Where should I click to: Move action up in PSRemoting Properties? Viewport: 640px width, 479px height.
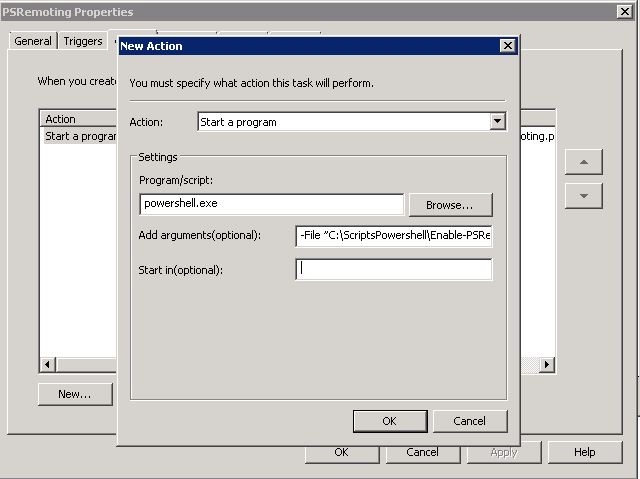tap(584, 162)
